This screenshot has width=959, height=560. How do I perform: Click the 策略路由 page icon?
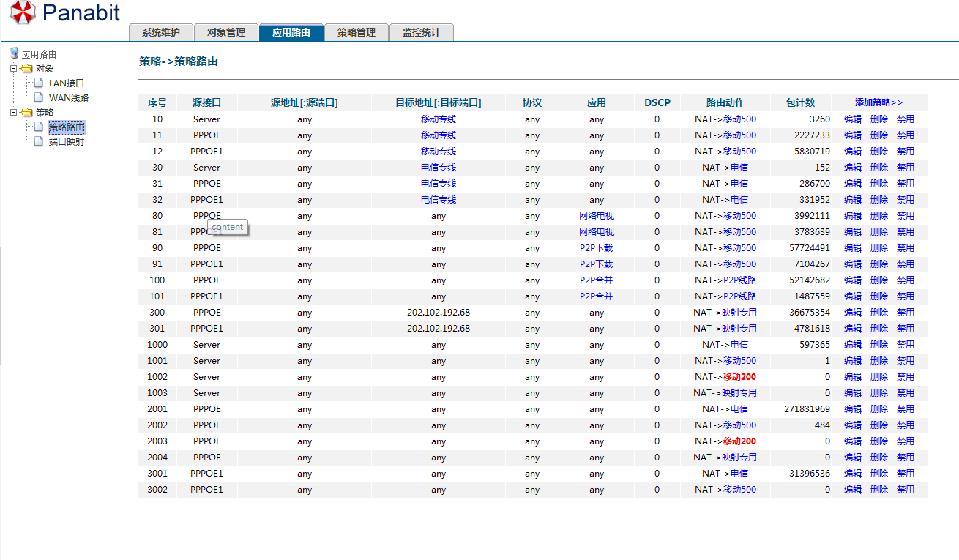click(x=40, y=127)
